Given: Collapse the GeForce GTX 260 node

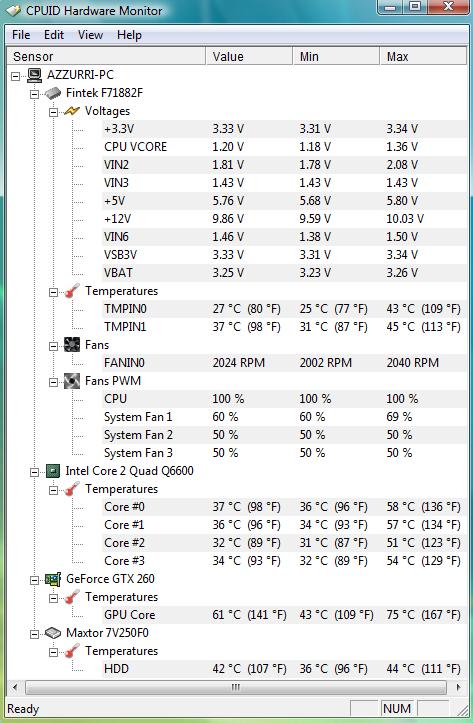Looking at the screenshot, I should coord(35,580).
